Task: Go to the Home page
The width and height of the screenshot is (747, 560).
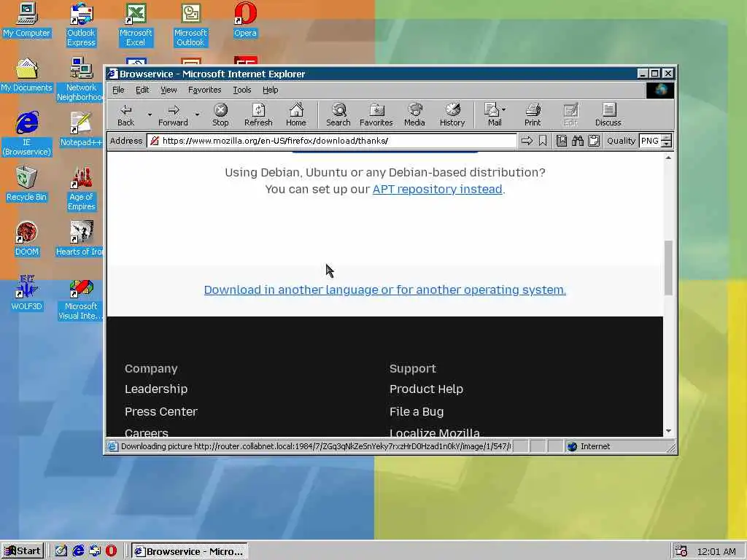Action: 296,114
